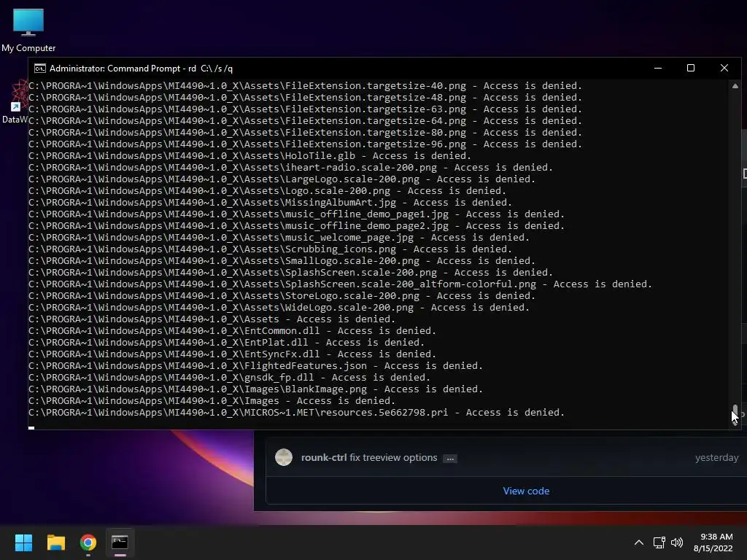This screenshot has height=560, width=747.
Task: Open the DataW desktop shortcut icon
Action: point(15,102)
